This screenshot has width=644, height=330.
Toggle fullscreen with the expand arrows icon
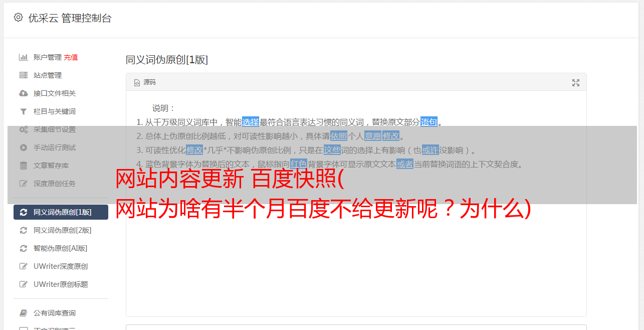[576, 83]
